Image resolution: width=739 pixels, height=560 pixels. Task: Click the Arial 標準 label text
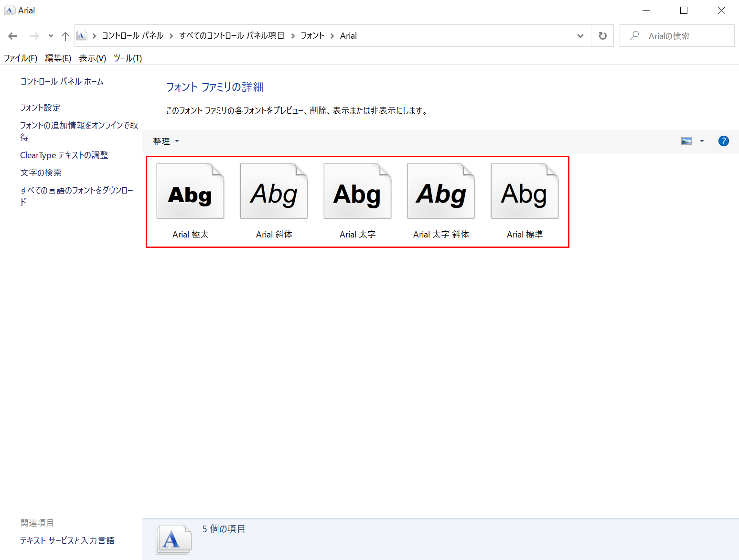tap(525, 235)
